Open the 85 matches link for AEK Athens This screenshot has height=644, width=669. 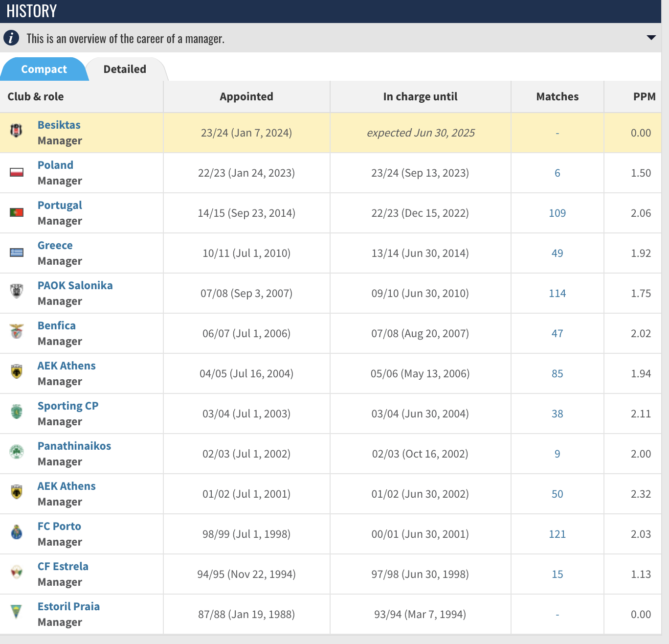pos(557,373)
